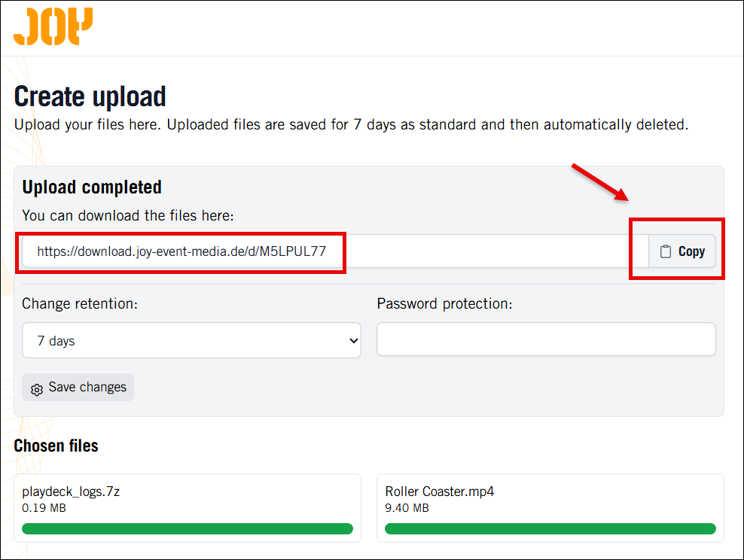Copy the download link with Copy button
This screenshot has width=744, height=560.
point(681,251)
